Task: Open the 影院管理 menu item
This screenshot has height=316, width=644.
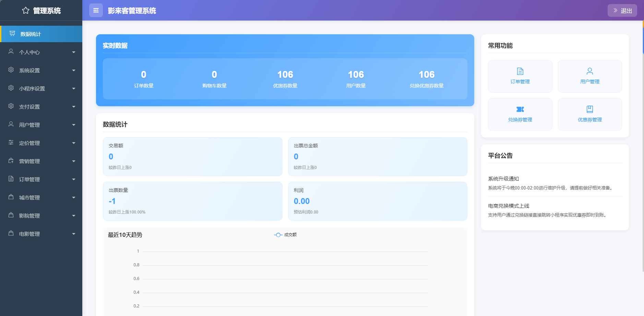Action: click(x=29, y=216)
